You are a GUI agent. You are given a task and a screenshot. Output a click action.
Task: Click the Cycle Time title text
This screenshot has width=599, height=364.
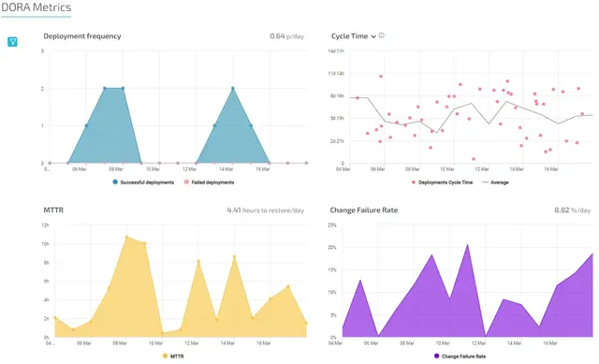point(349,36)
